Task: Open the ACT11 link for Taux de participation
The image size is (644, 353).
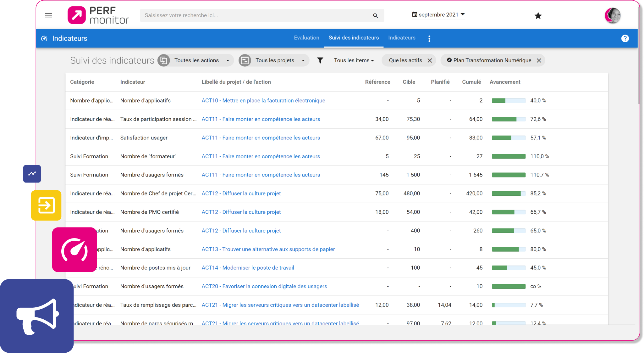Action: [x=261, y=119]
